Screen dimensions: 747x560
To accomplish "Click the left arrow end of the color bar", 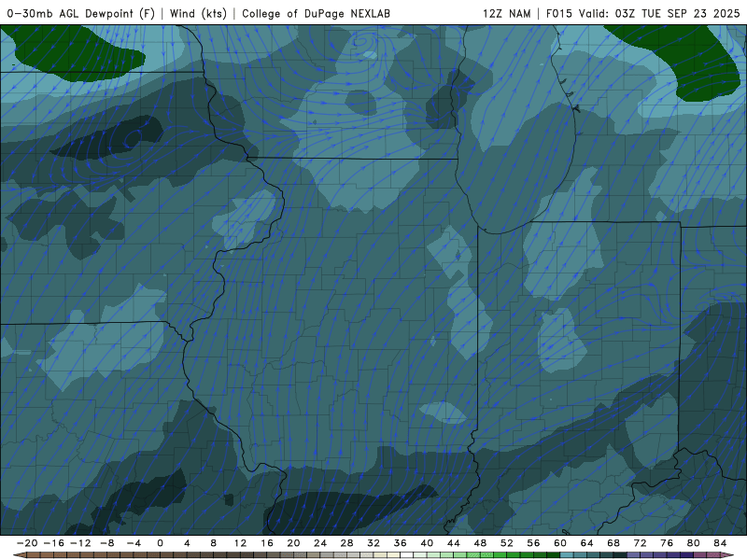I will (x=20, y=555).
